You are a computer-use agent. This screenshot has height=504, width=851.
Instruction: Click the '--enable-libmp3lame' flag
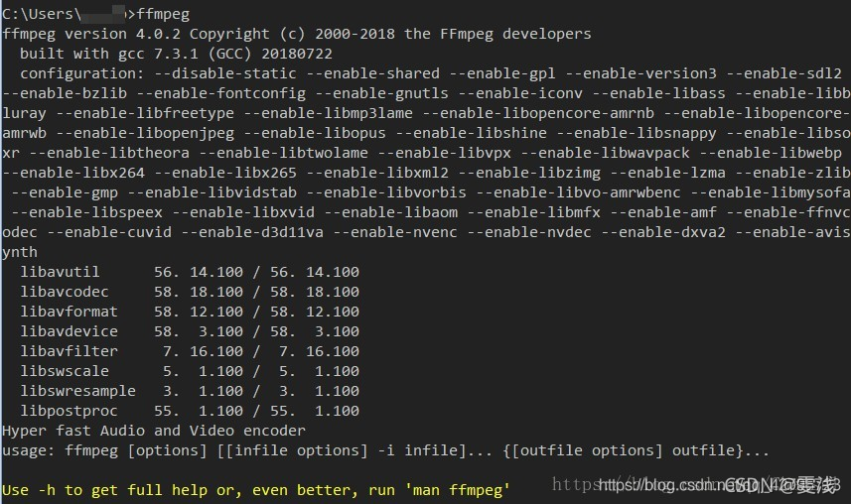tap(328, 113)
